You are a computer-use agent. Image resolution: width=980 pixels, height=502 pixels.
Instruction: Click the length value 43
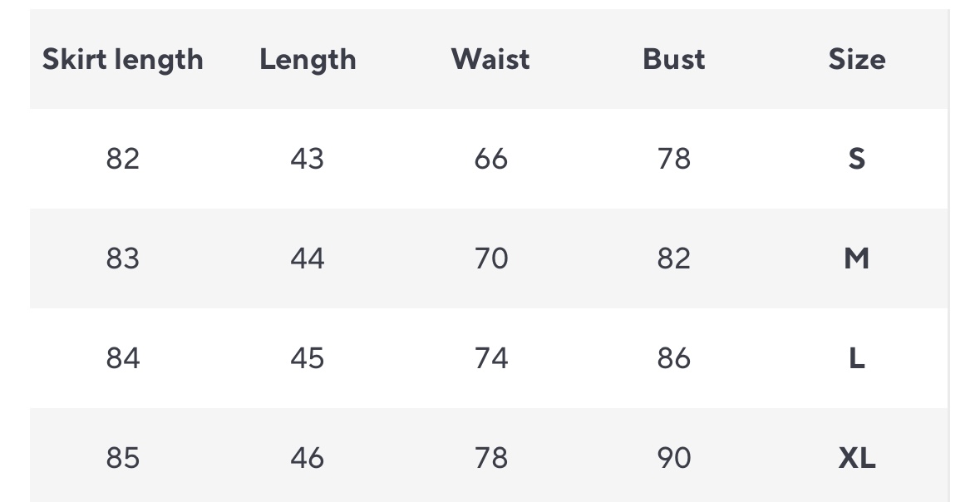click(x=308, y=158)
